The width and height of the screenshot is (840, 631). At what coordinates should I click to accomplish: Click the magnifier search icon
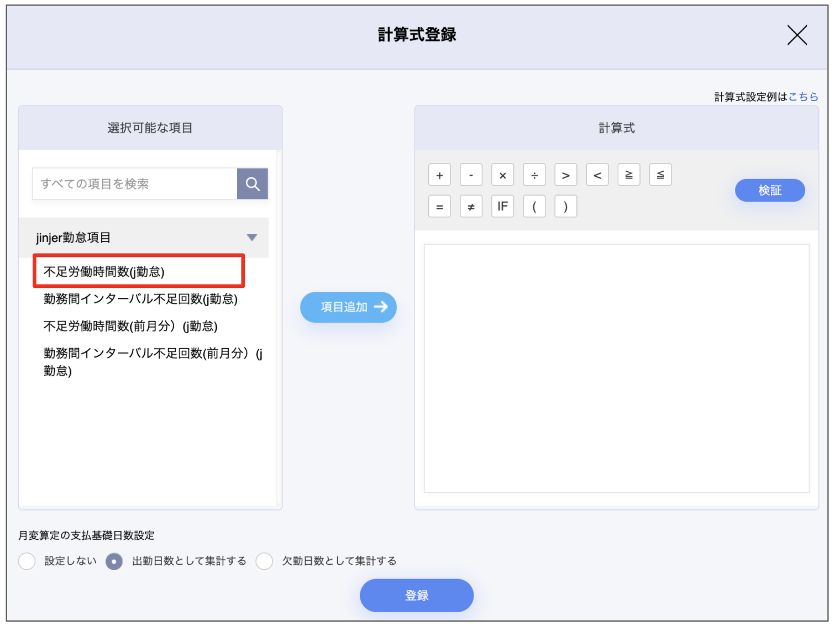[253, 184]
